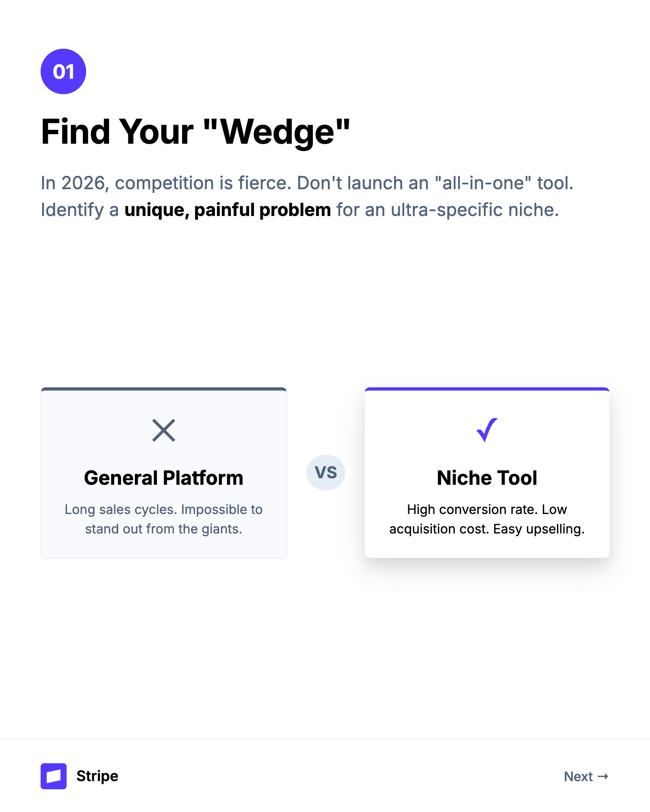This screenshot has width=650, height=812.
Task: Click the Find Your "Wedge" heading
Action: point(195,132)
